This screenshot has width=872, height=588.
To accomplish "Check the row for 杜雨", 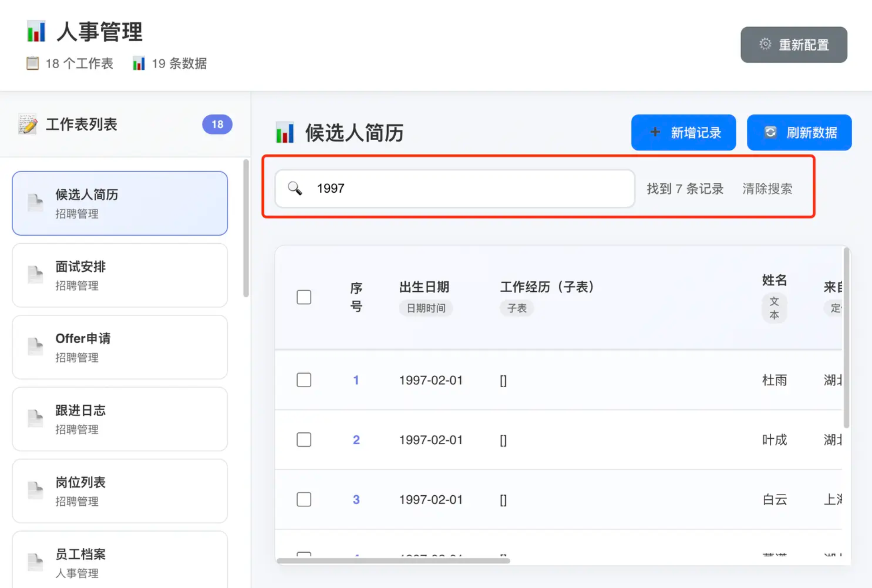I will [x=304, y=380].
